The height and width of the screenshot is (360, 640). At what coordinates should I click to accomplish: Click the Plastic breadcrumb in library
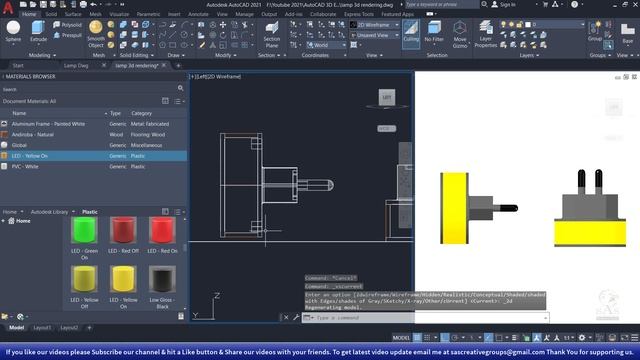point(90,212)
